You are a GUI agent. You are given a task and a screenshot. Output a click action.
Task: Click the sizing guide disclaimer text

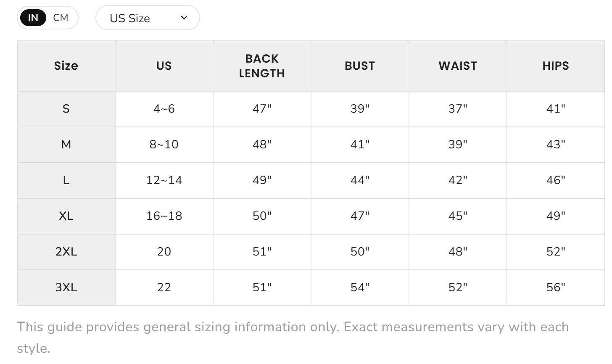[293, 338]
